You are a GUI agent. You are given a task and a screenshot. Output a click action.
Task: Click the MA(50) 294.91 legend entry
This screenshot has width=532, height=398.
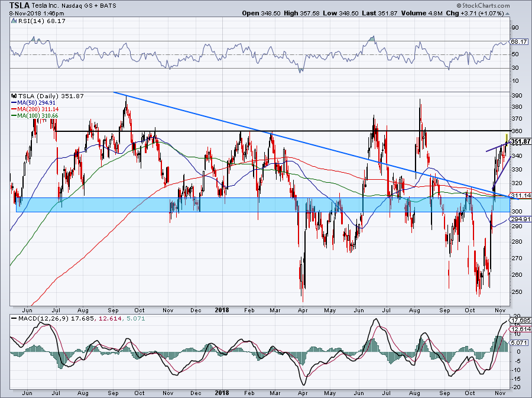33,102
